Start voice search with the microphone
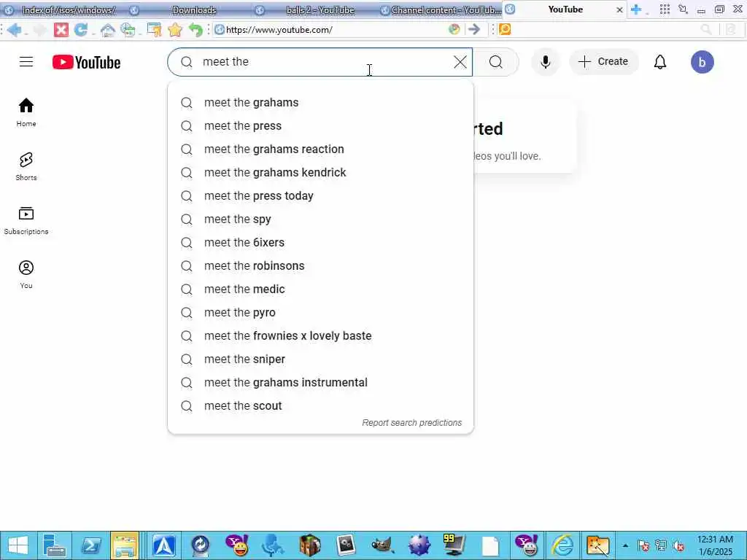 (x=546, y=62)
